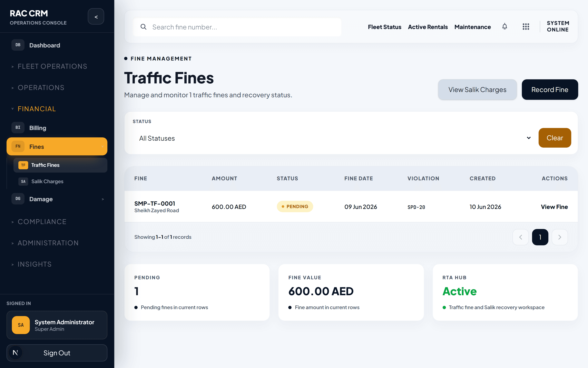Viewport: 588px width, 368px height.
Task: Click the AMOUNT column header
Action: 224,178
